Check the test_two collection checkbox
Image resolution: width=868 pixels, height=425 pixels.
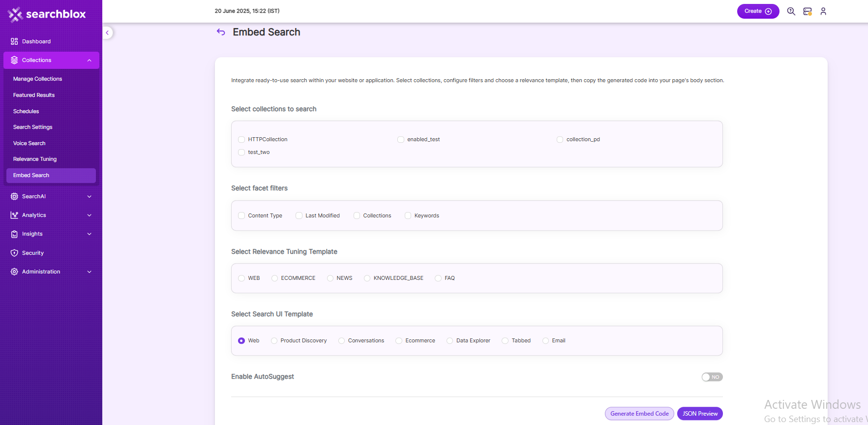click(241, 152)
